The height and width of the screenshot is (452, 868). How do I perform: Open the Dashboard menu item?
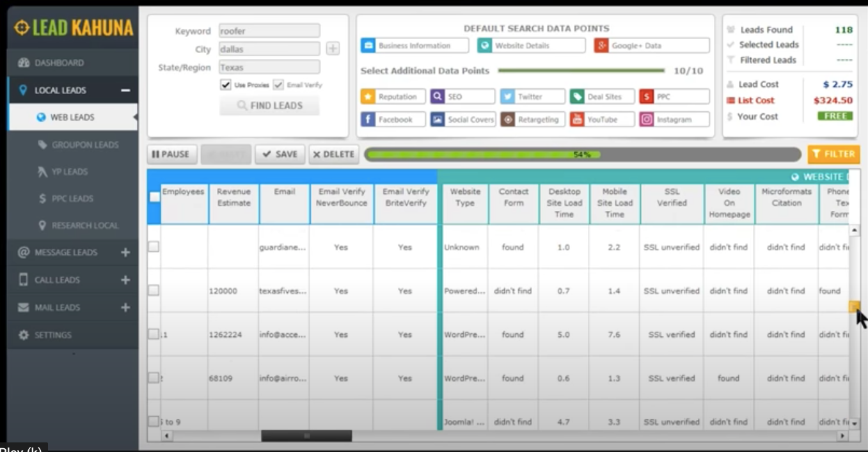[x=59, y=63]
